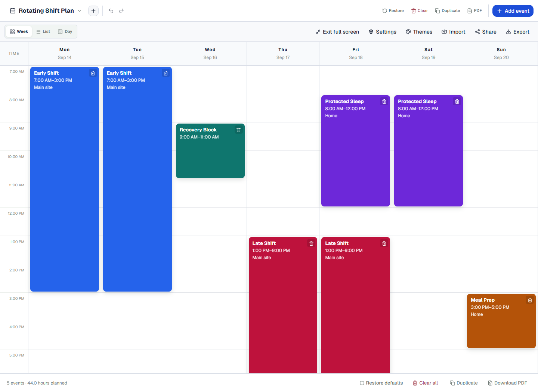Import a schedule file
Image resolution: width=538 pixels, height=392 pixels.
pyautogui.click(x=453, y=32)
